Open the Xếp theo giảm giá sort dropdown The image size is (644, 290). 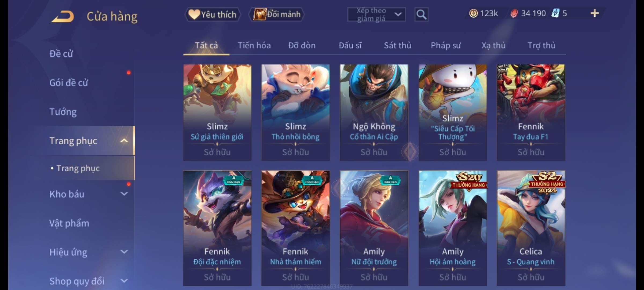[376, 15]
